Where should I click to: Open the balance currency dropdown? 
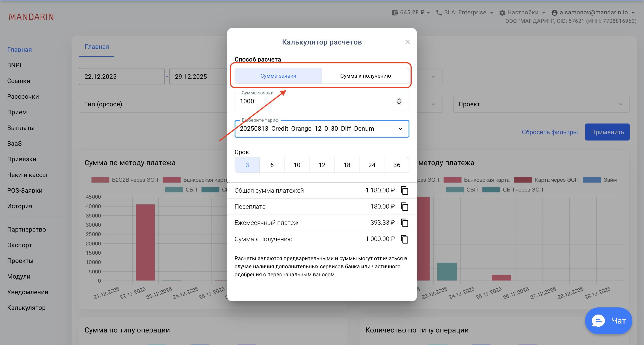[428, 12]
